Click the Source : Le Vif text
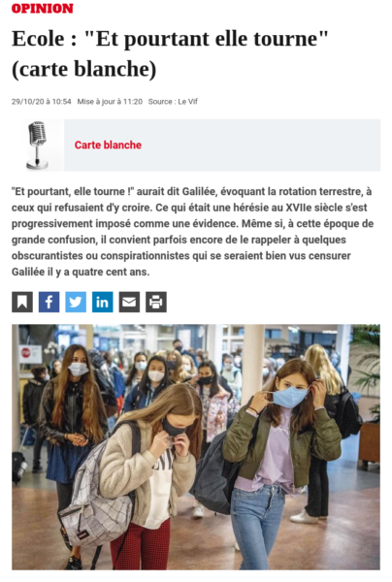This screenshot has width=392, height=582. [173, 101]
